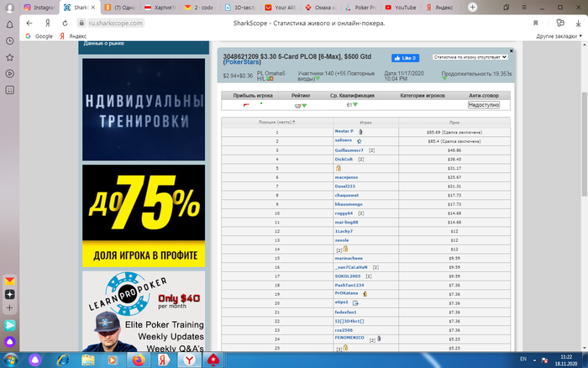588x368 pixels.
Task: Open player Guillaumecr7 profile
Action: tap(349, 150)
